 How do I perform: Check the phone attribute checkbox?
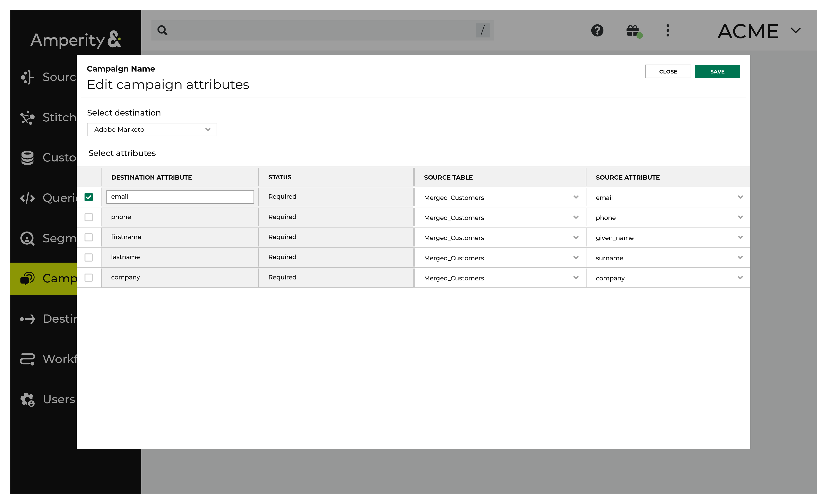89,217
